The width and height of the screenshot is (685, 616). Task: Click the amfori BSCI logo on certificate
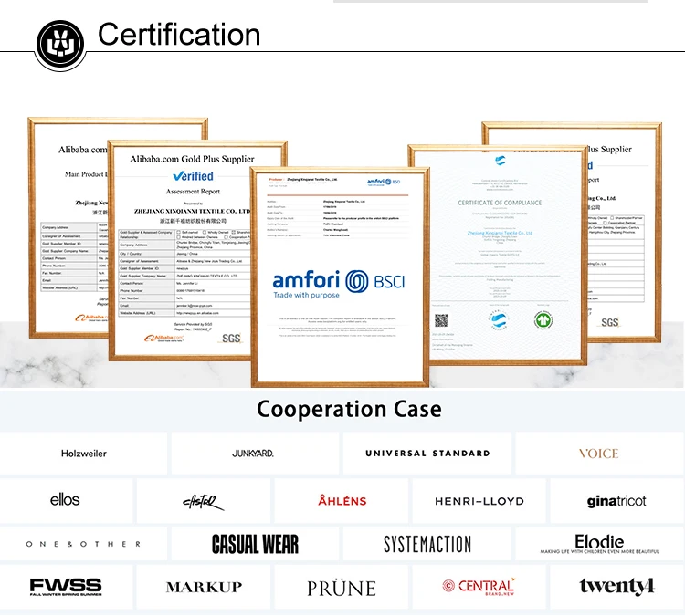click(339, 284)
